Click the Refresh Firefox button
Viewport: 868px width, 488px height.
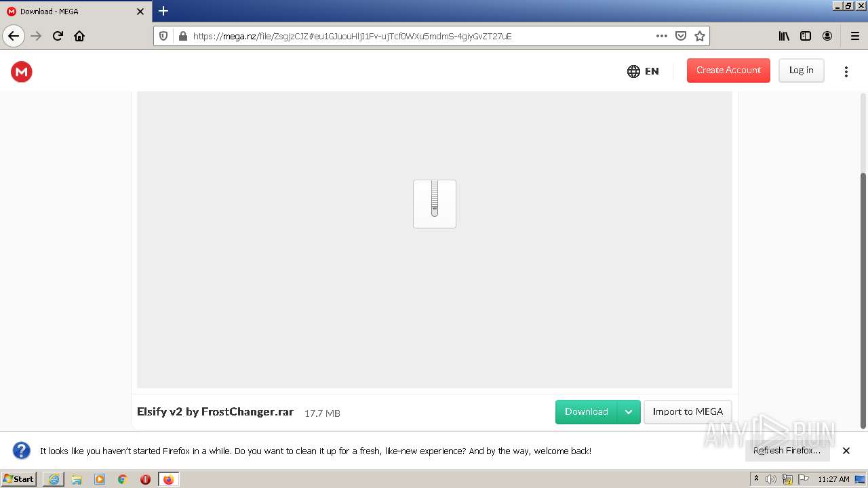tap(787, 451)
